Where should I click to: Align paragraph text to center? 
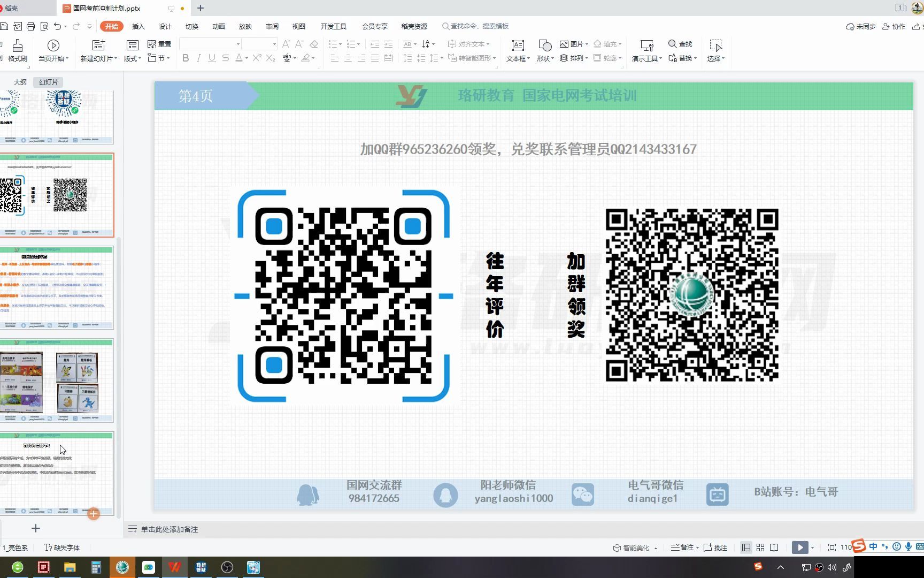tap(348, 58)
